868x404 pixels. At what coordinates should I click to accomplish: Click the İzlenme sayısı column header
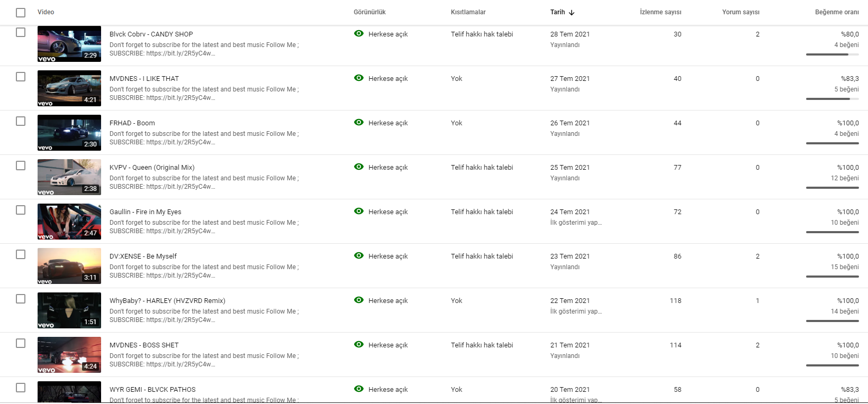coord(660,12)
